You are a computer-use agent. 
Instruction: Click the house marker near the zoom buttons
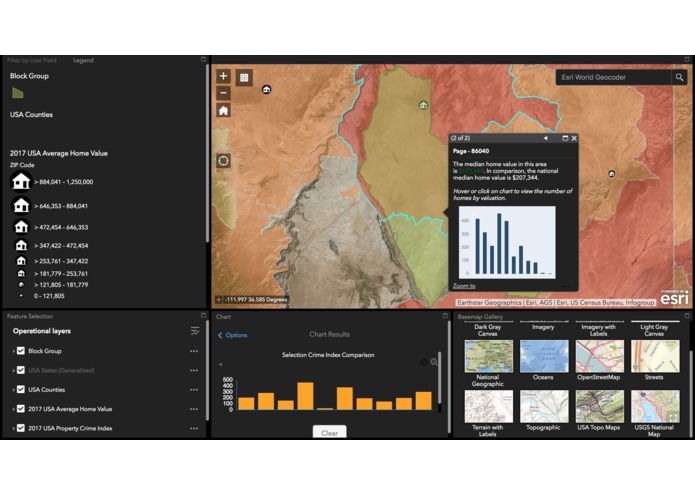(266, 89)
